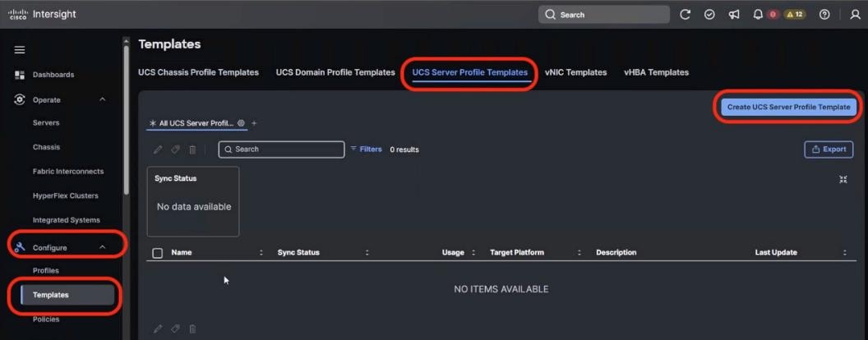Click the red critical alarms badge

point(773,15)
